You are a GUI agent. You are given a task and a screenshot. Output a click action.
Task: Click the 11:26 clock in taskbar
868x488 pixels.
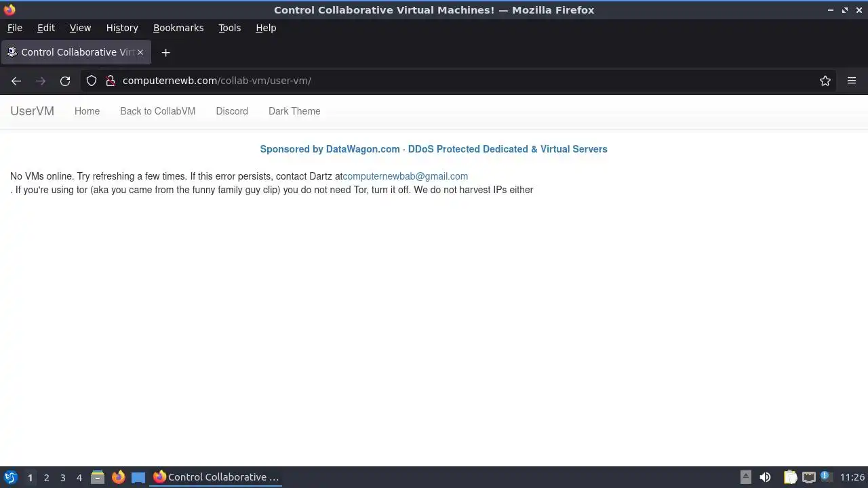(x=852, y=477)
